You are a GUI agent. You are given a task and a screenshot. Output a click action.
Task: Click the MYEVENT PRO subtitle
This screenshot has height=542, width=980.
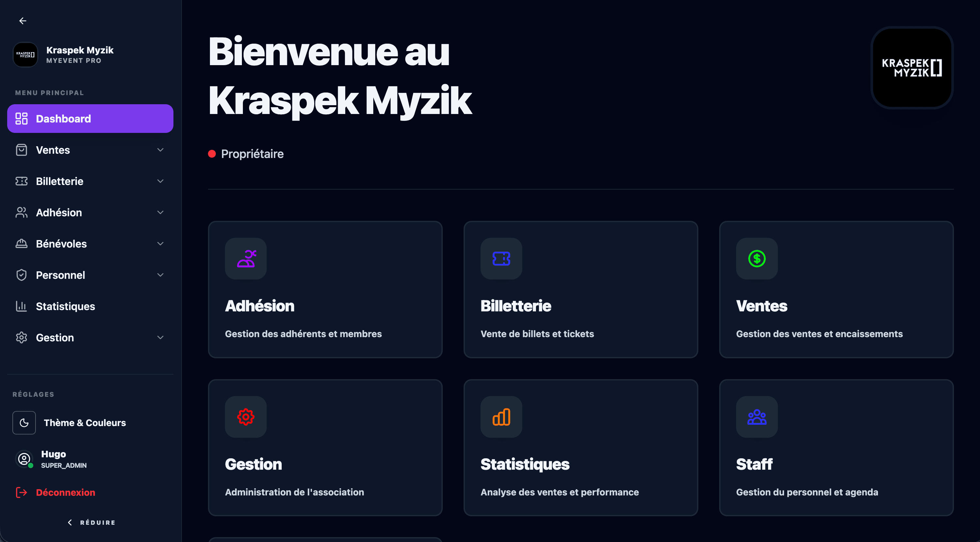(x=74, y=61)
